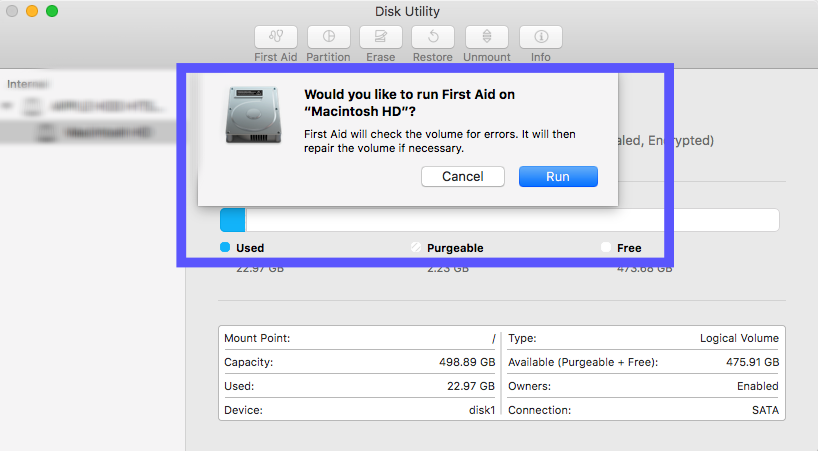The height and width of the screenshot is (451, 818).
Task: Click the Owners value 'Enabled'
Action: 757,386
